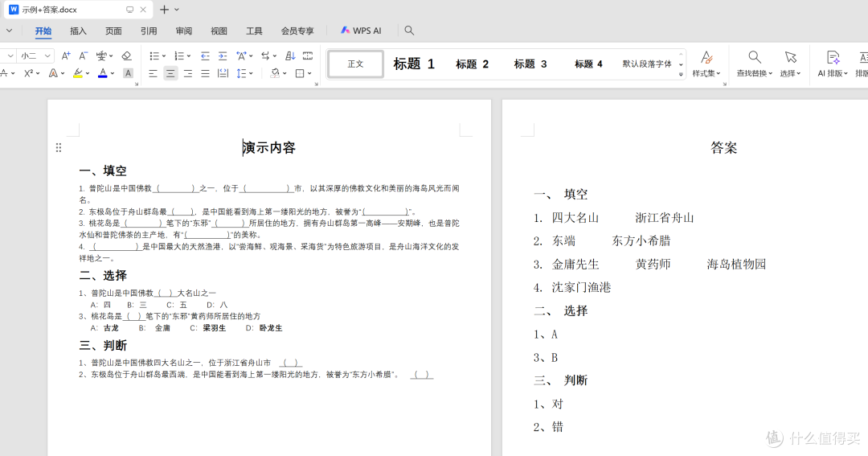
Task: Click the AI 排版 layout icon
Action: [833, 57]
